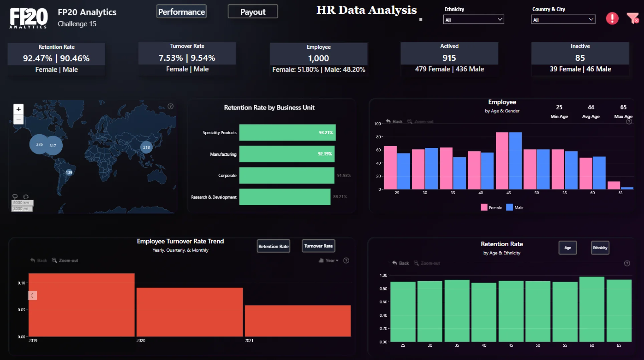Select the 139 bubble over Brazil
Viewport: 644px width, 360px height.
[x=69, y=172]
